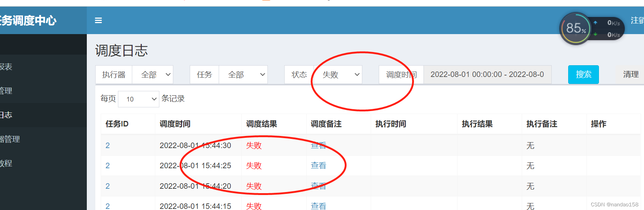Click task ID 2 in 15:44:25 row

[108, 166]
